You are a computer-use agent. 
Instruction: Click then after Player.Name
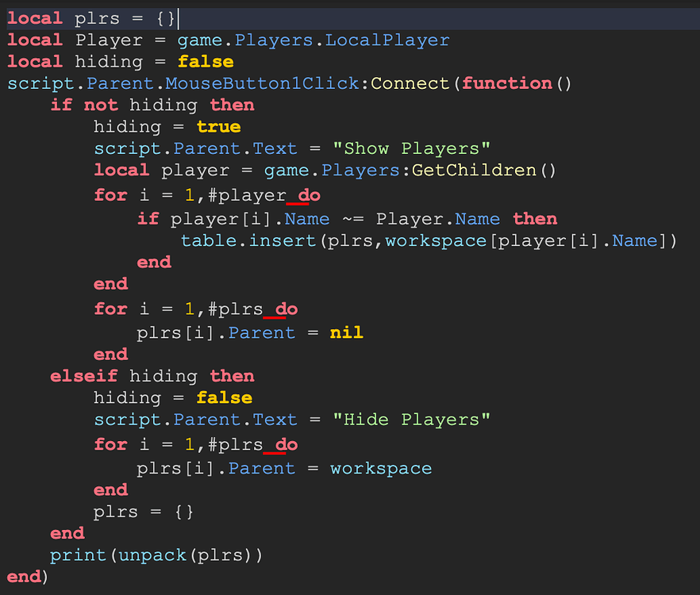click(535, 219)
